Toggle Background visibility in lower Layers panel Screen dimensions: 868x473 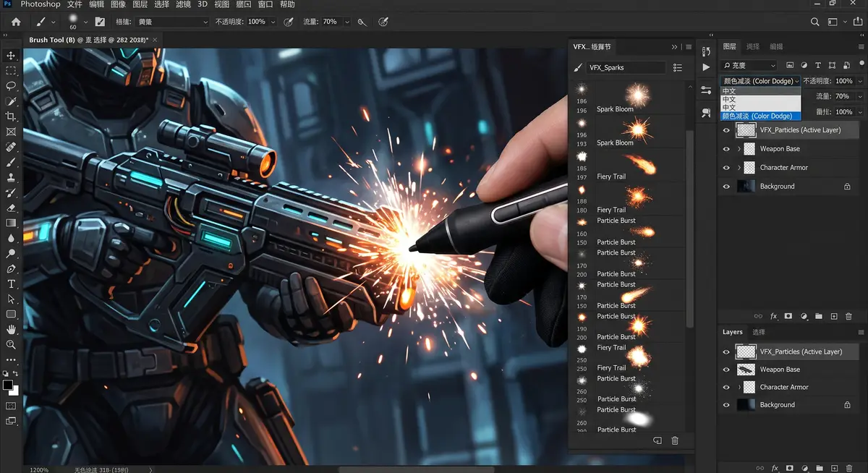726,405
